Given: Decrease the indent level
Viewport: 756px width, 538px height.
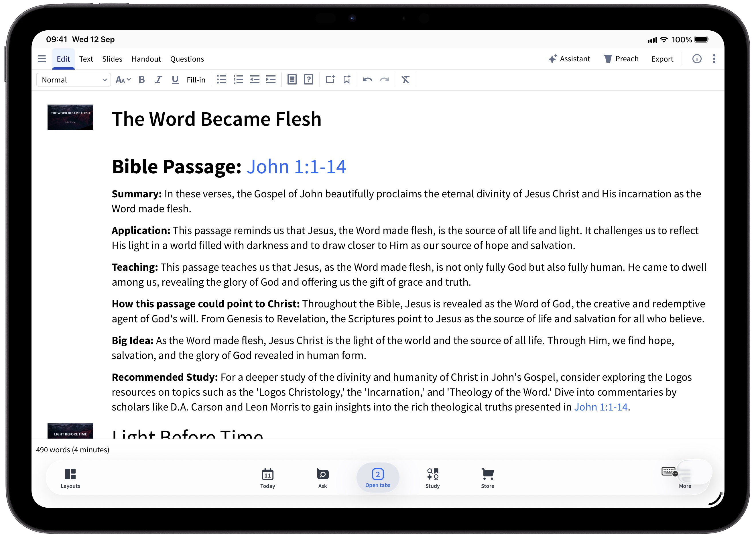Looking at the screenshot, I should point(255,80).
